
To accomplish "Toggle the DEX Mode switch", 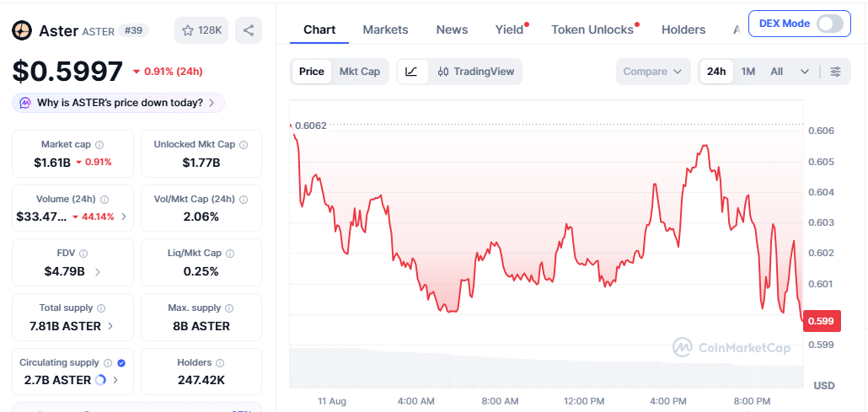I will point(830,24).
